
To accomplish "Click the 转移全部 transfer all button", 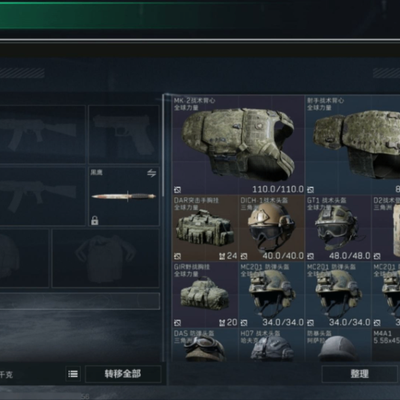I will pyautogui.click(x=123, y=374).
